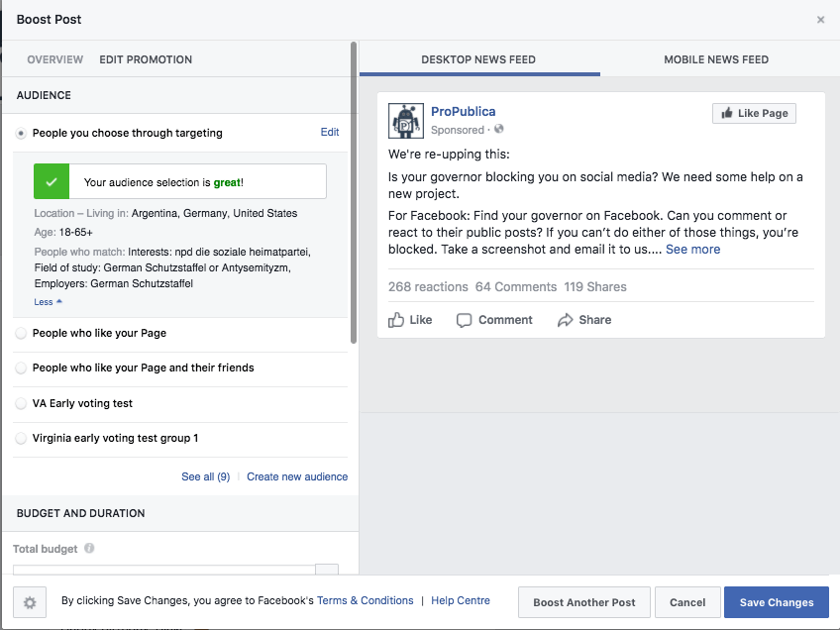Open the Edit Promotion tab
840x630 pixels.
pos(146,59)
